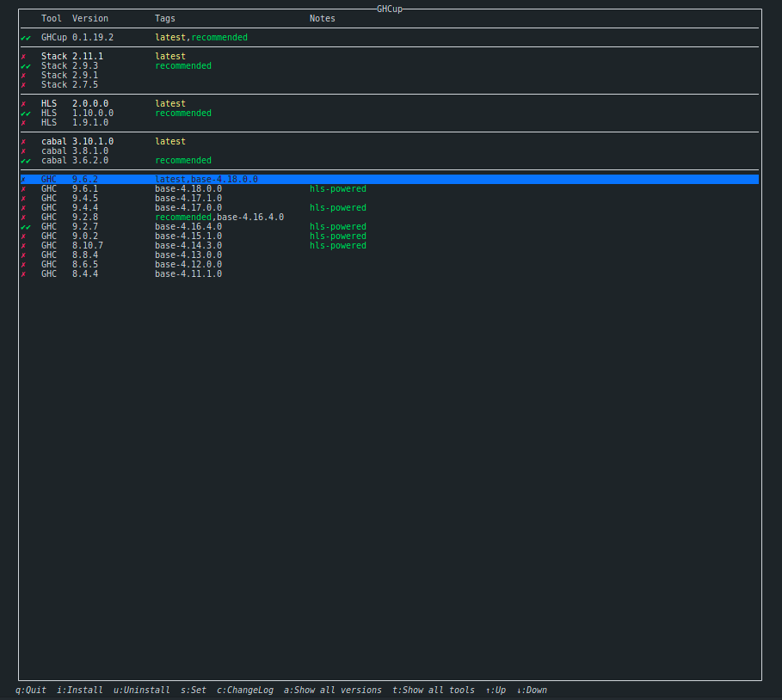
Task: Click the green double-checkmark beside GHCup 0.1.19.2
Action: [x=25, y=37]
